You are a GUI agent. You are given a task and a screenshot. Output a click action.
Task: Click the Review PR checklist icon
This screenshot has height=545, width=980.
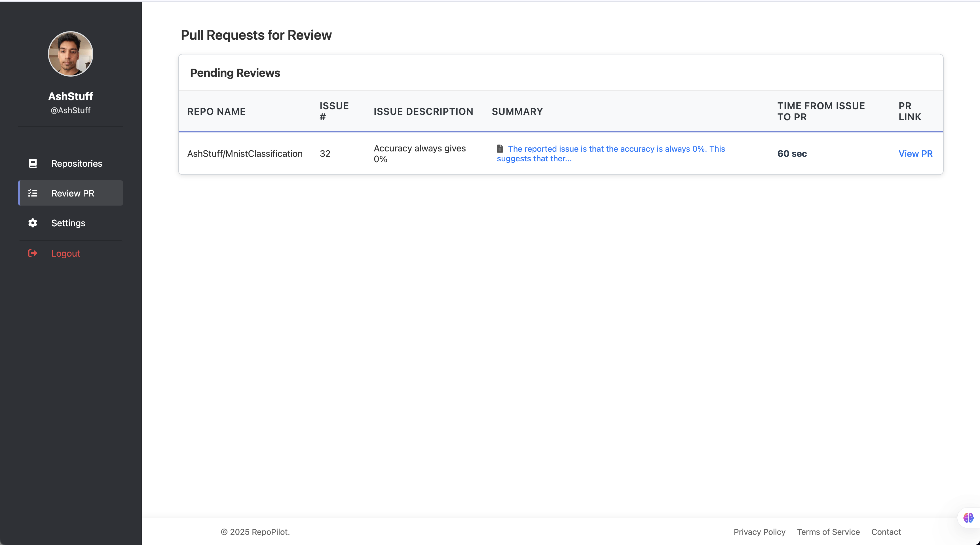(x=33, y=193)
